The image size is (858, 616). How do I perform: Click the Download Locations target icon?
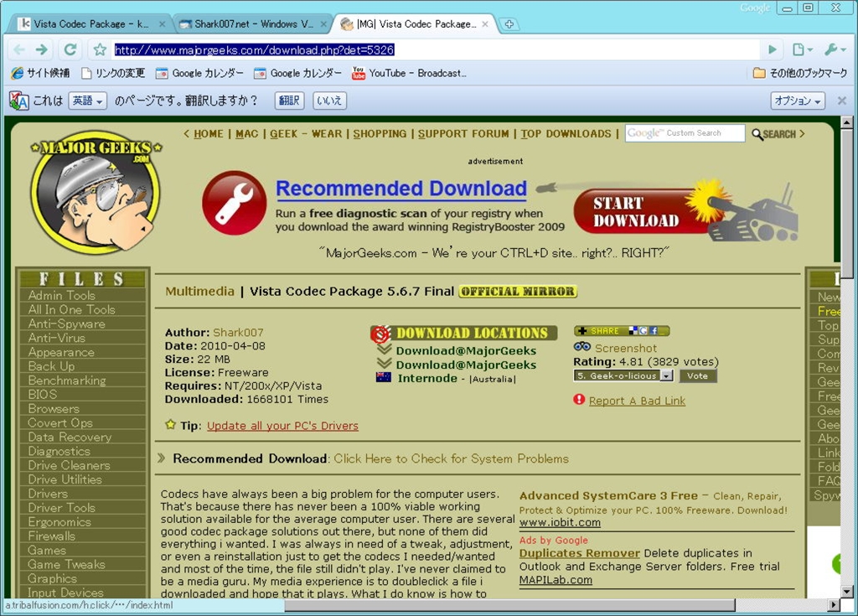[x=380, y=334]
